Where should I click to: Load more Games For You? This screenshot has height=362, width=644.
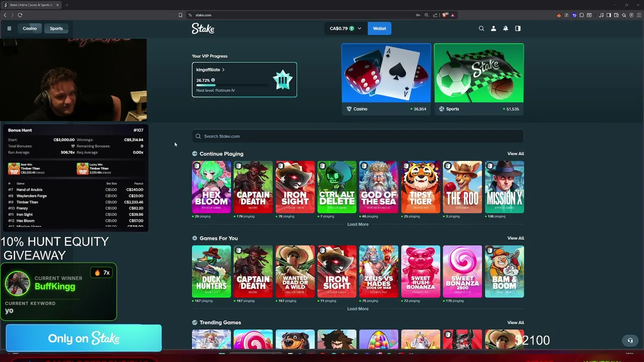[358, 309]
